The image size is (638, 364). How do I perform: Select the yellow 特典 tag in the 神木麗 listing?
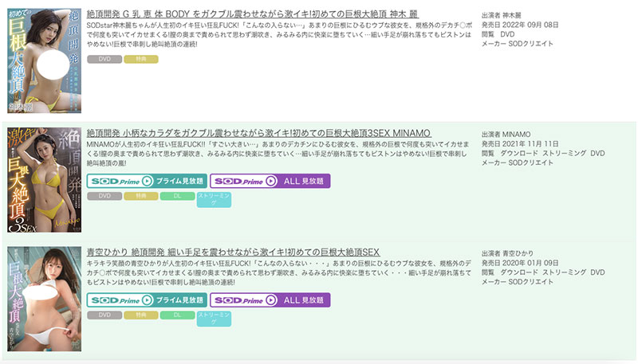point(140,59)
